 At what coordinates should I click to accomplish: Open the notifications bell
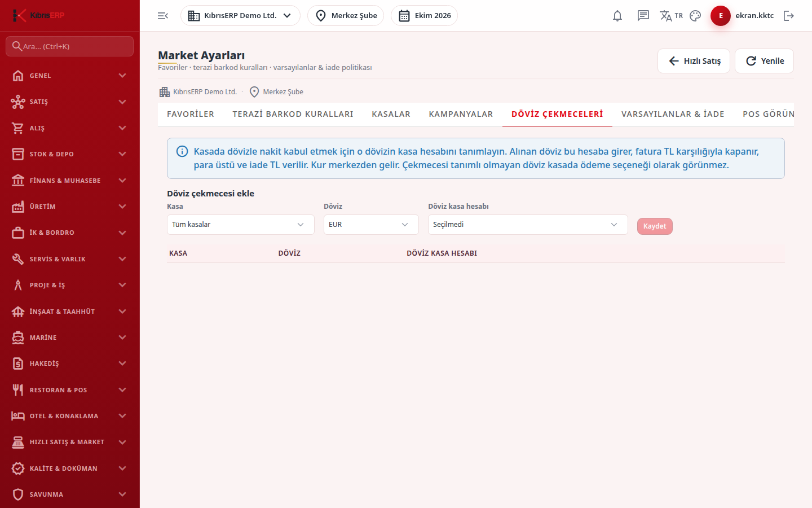[x=617, y=16]
